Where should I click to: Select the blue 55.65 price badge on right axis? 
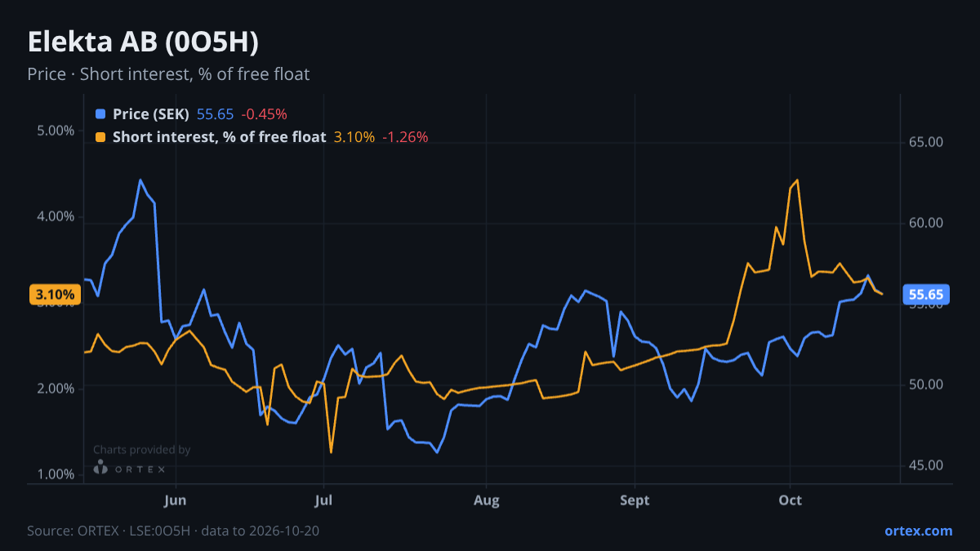(925, 295)
